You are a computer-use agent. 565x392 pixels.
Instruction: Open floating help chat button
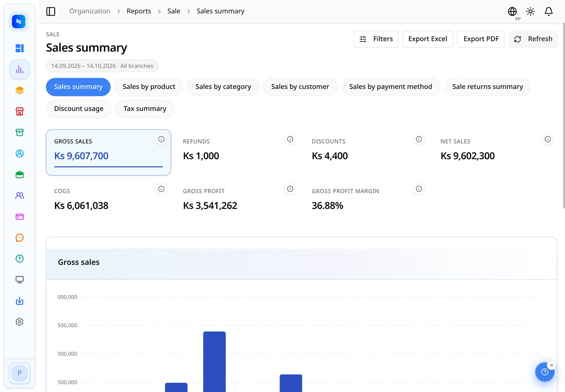pos(545,372)
